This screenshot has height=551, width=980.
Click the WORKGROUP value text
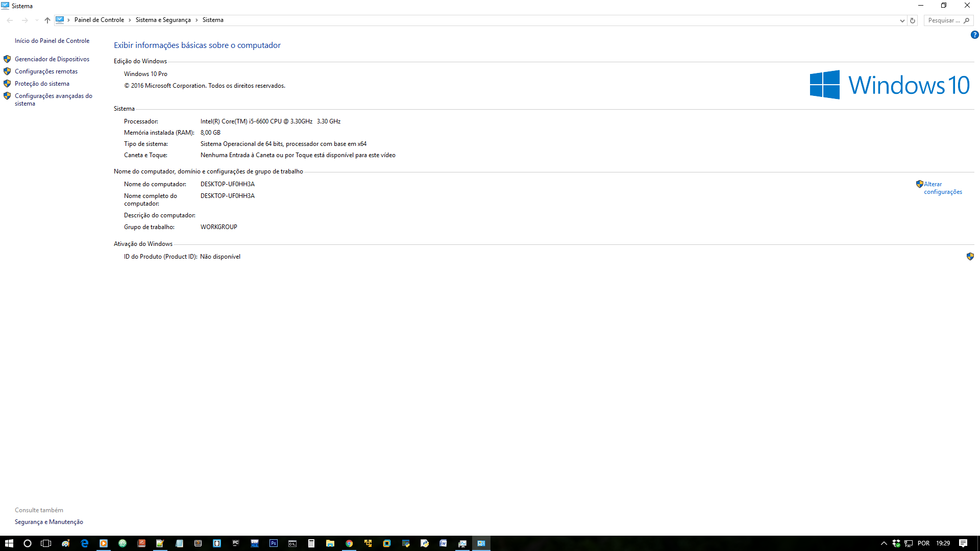point(219,227)
